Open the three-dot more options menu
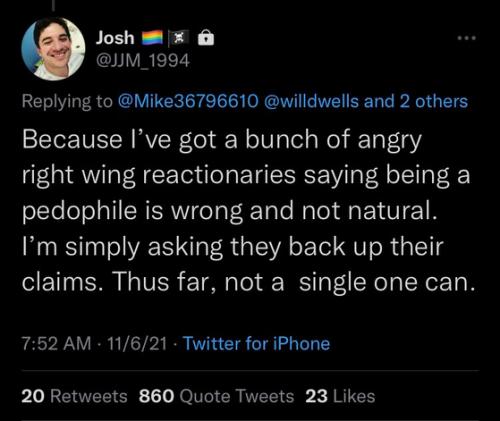This screenshot has height=421, width=500. pos(467,38)
